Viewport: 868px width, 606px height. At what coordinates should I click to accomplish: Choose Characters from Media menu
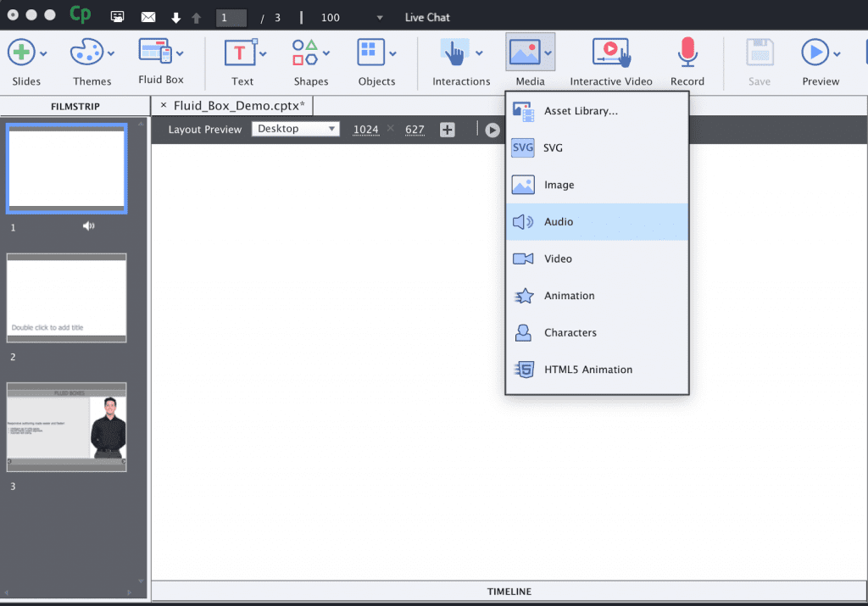597,332
